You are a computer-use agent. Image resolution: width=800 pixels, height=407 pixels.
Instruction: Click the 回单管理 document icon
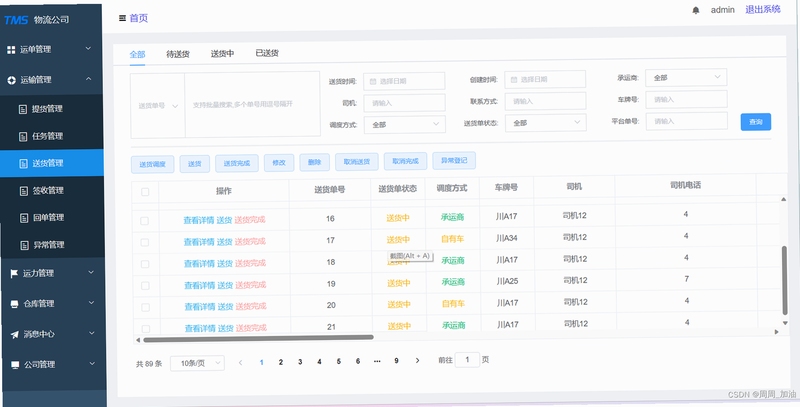click(23, 218)
